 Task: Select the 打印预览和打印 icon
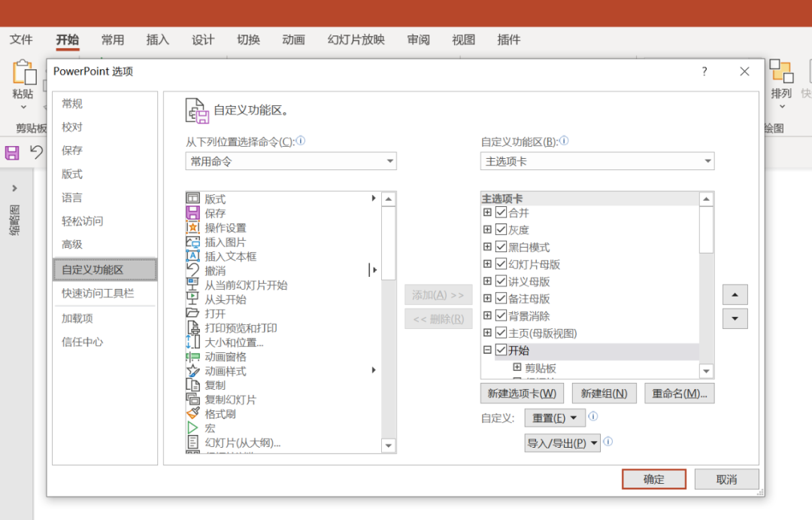[192, 327]
